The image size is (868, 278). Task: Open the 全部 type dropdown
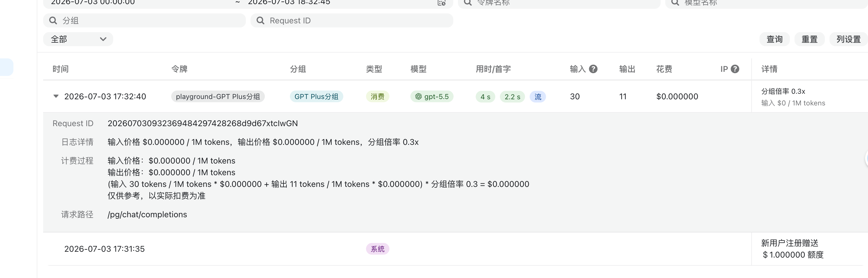(78, 39)
